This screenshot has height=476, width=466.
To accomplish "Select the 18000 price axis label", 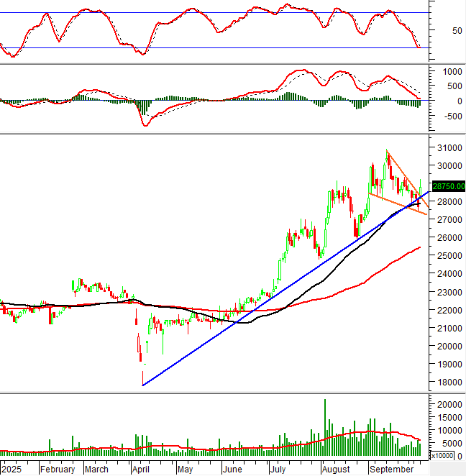I will [x=447, y=383].
